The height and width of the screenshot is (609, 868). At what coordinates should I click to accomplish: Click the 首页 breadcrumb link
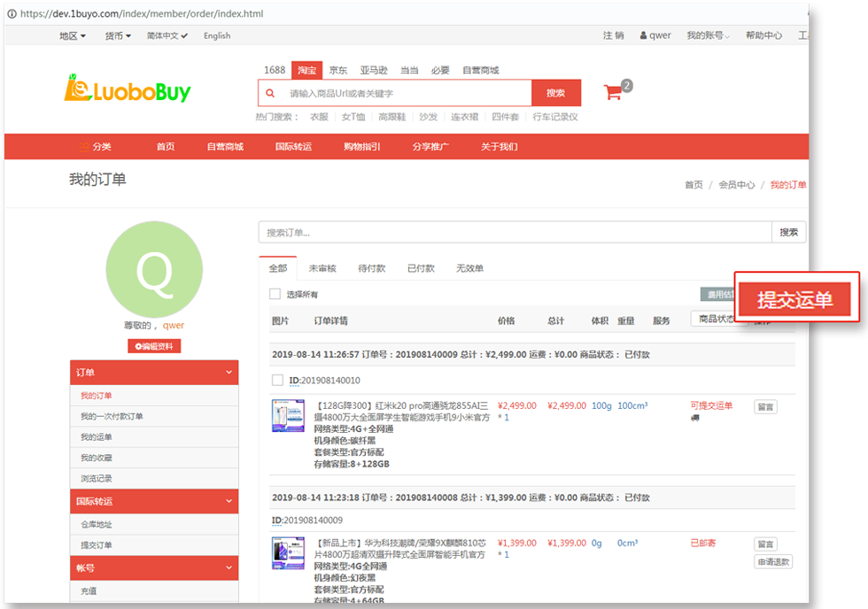[694, 185]
